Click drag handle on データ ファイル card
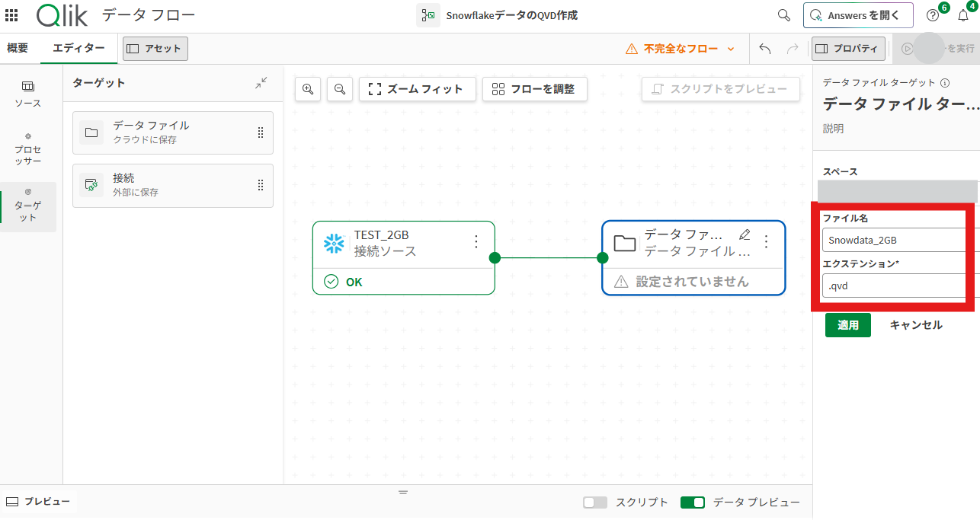Image resolution: width=980 pixels, height=520 pixels. (x=261, y=132)
